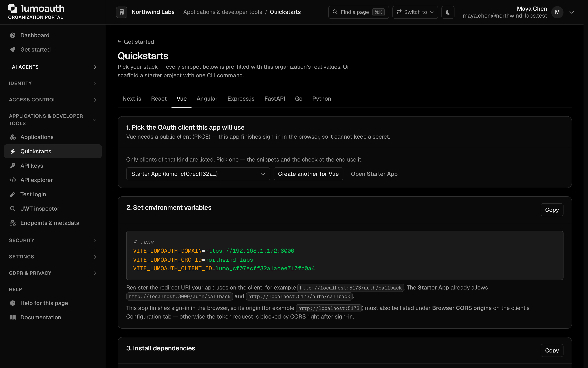Collapse Applications & Developer Tools section

click(53, 120)
